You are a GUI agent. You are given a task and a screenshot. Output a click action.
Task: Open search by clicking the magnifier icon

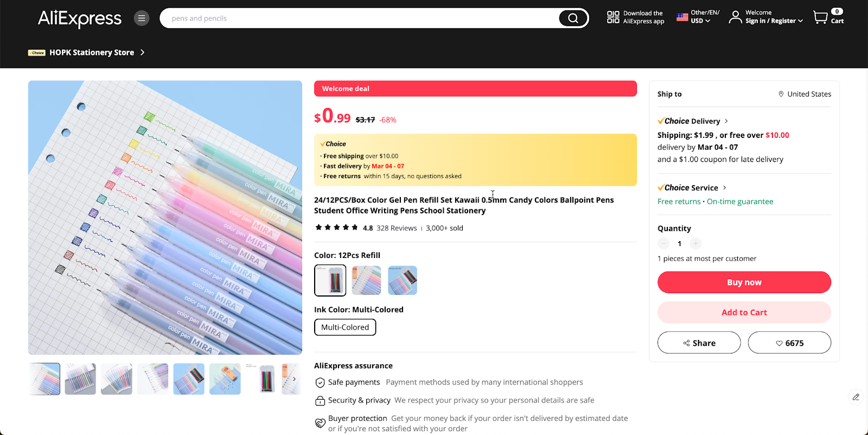(572, 18)
